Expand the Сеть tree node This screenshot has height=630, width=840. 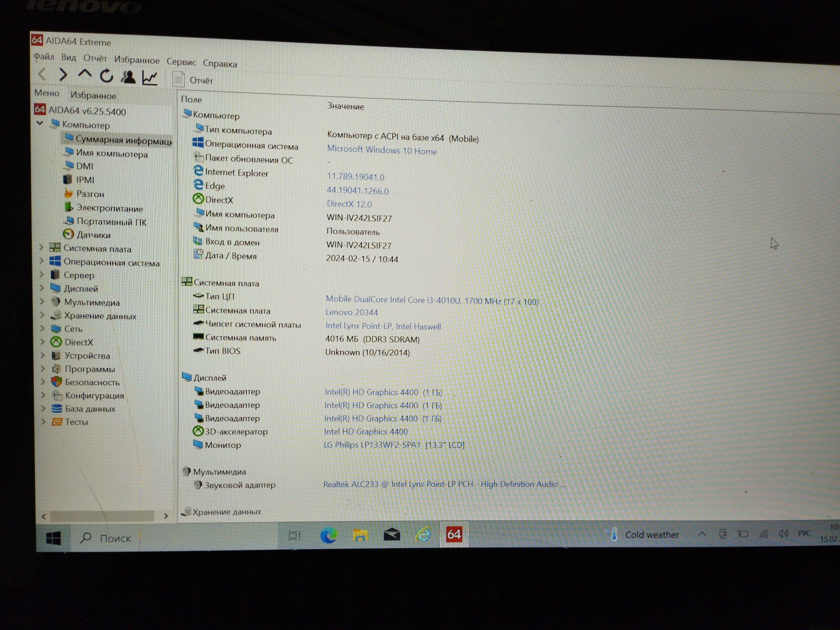pos(42,328)
